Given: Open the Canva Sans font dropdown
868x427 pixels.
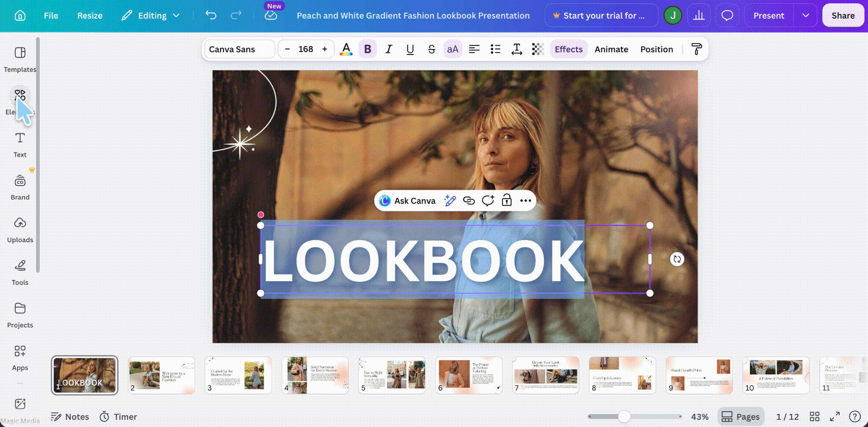Looking at the screenshot, I should point(239,49).
